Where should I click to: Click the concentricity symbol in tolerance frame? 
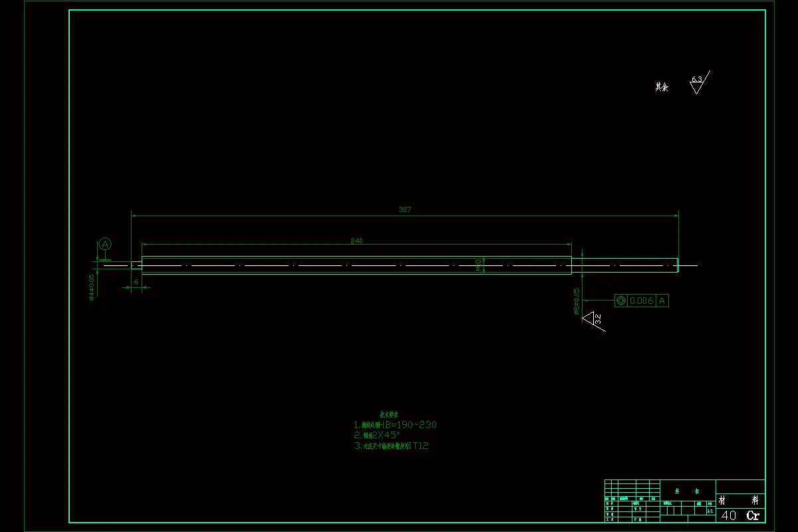click(621, 301)
